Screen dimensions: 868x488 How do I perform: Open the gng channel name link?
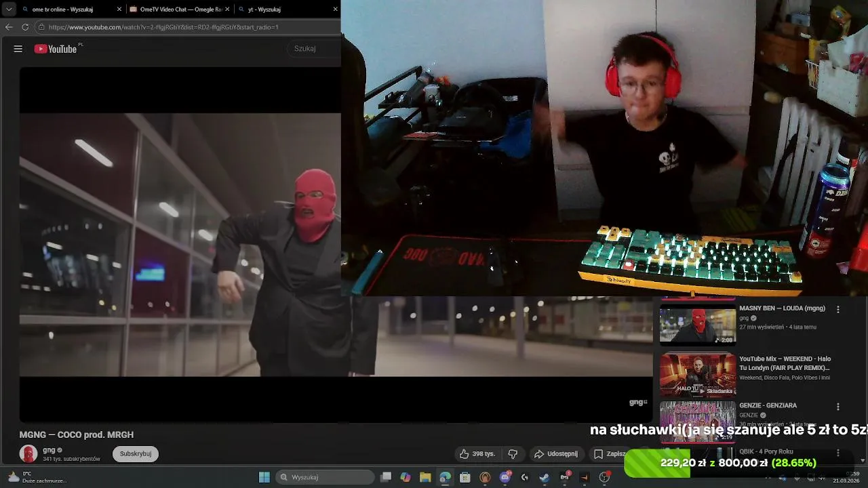tap(49, 450)
